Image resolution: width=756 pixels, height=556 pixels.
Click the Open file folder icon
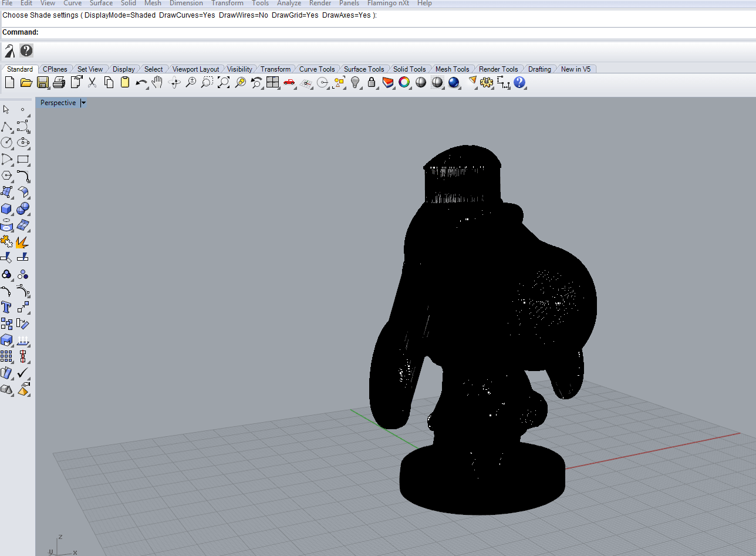click(x=26, y=83)
